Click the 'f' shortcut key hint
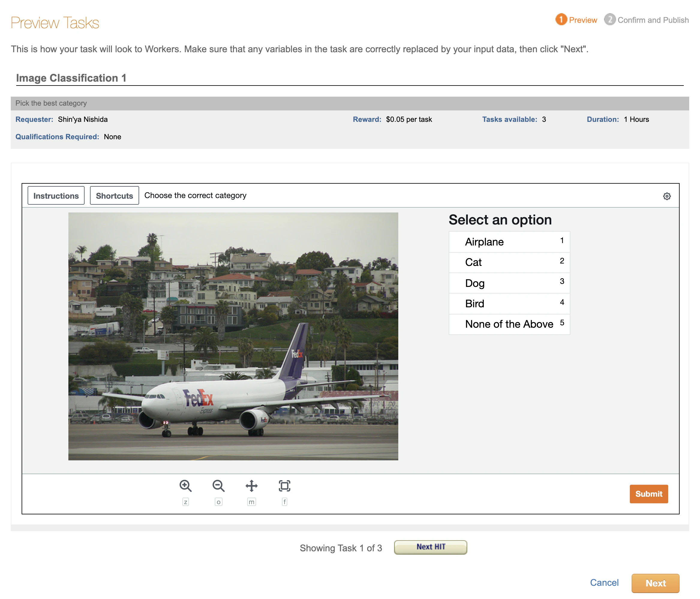700x599 pixels. 284,502
